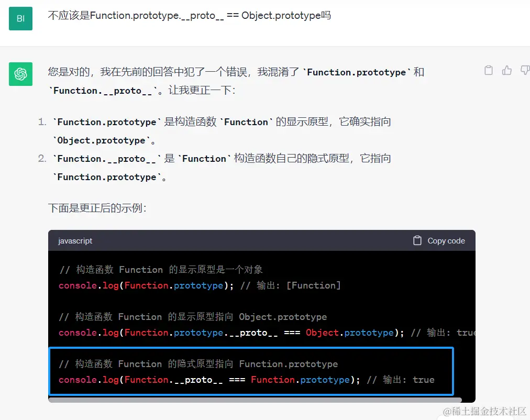Click the Copy code button

[439, 240]
